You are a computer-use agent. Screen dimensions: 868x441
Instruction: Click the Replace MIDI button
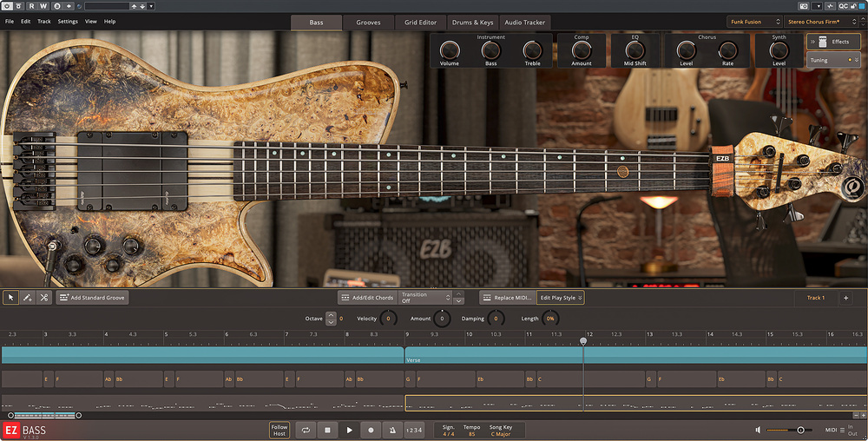click(508, 298)
